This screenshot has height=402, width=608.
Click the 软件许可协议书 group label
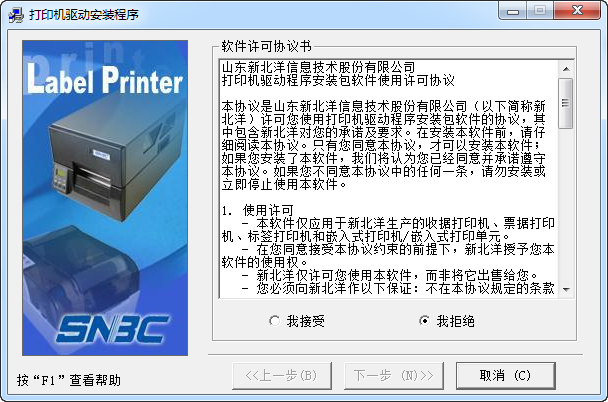[266, 47]
